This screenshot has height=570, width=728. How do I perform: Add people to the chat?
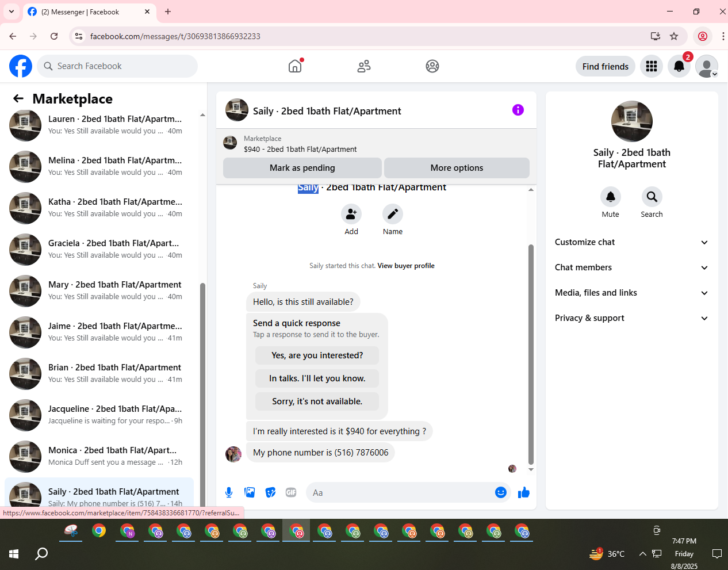351,214
